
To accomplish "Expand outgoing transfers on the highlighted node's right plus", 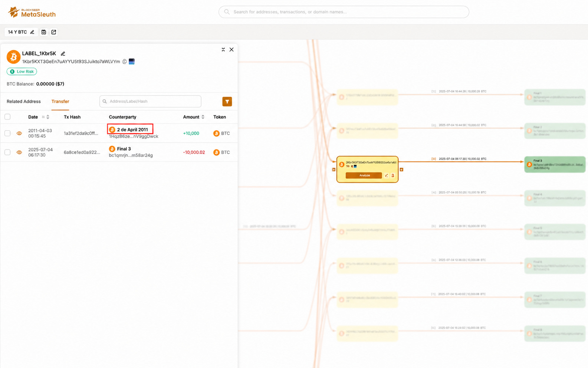I will [401, 170].
